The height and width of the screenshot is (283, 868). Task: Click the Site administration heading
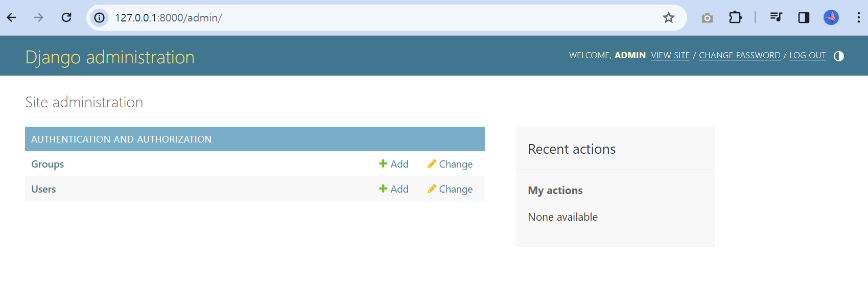pyautogui.click(x=84, y=102)
